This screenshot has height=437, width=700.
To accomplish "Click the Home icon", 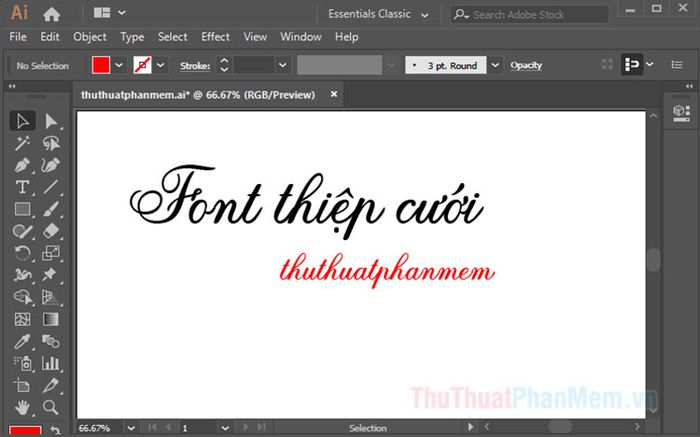I will [51, 14].
